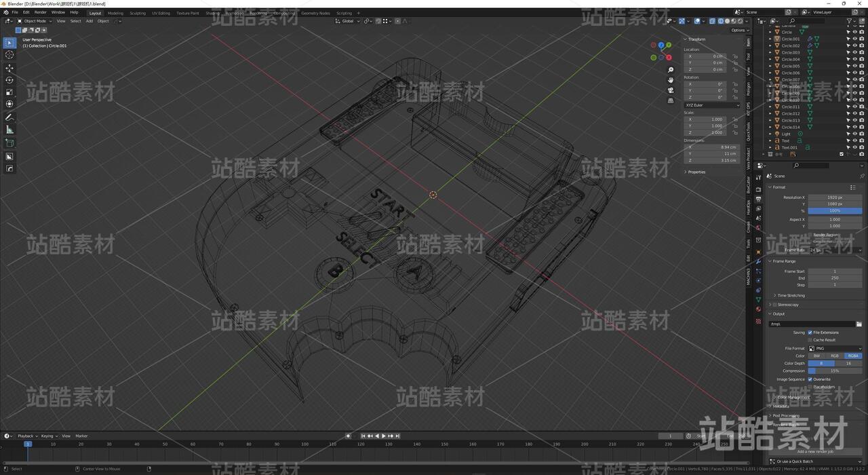This screenshot has width=868, height=475.
Task: Click the Z axis on the navigation gizmo
Action: pos(661,45)
